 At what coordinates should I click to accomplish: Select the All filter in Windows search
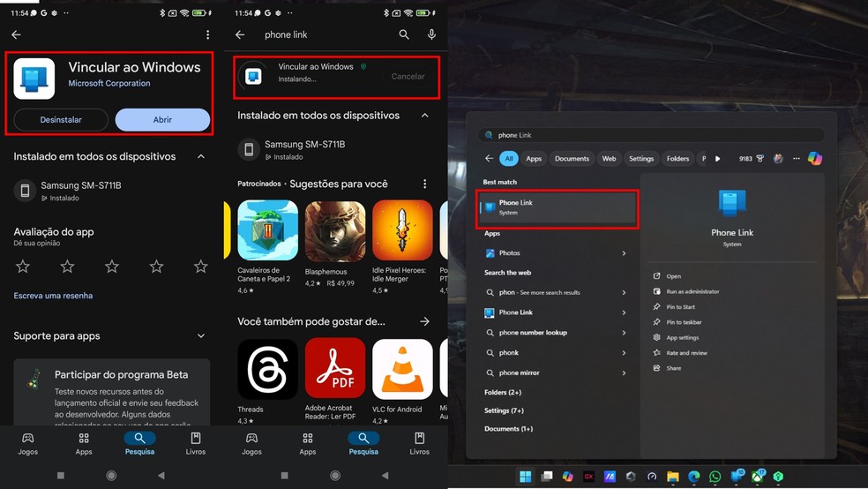coord(509,159)
